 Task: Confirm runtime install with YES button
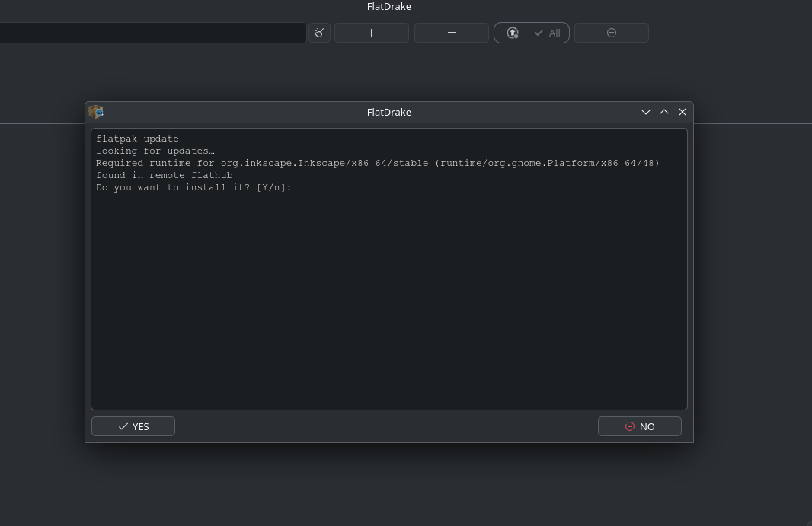pyautogui.click(x=133, y=426)
